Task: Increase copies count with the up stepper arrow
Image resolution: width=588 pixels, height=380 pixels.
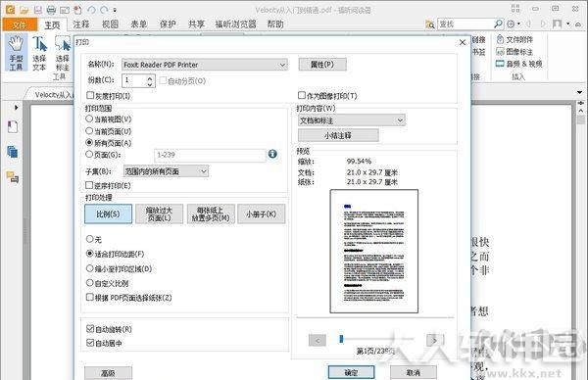Action: click(150, 77)
